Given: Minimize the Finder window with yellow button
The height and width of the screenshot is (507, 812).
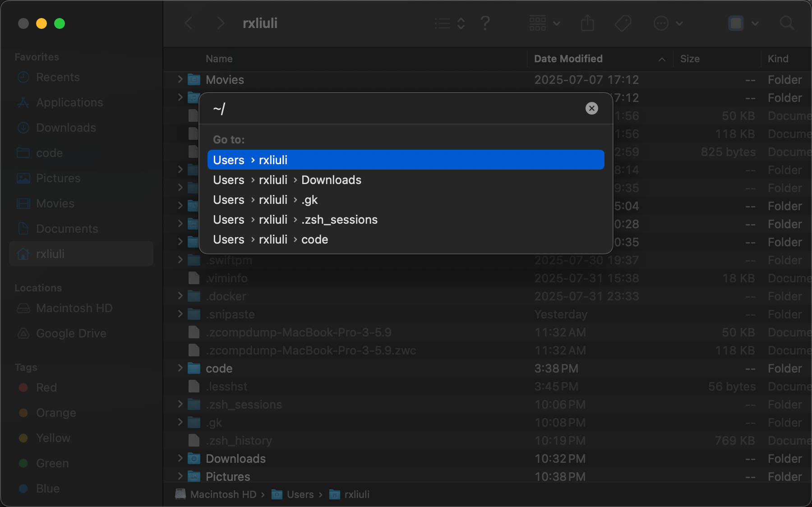Looking at the screenshot, I should tap(42, 23).
